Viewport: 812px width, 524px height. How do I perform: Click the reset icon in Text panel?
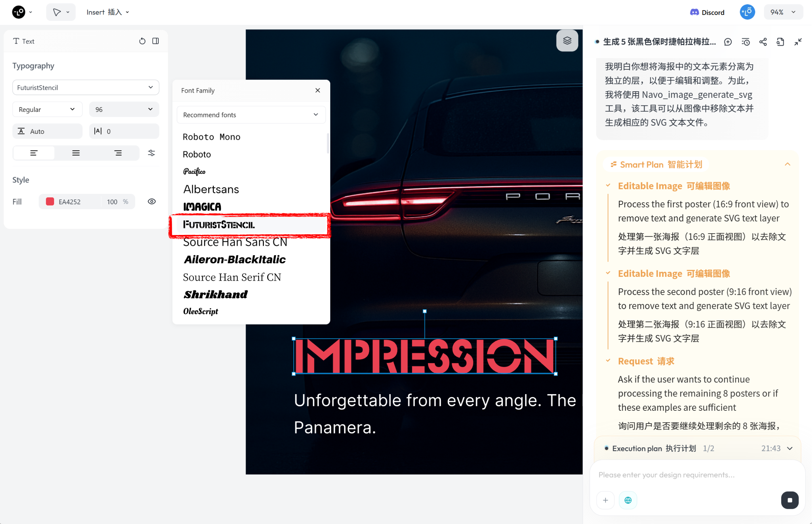[x=142, y=41]
